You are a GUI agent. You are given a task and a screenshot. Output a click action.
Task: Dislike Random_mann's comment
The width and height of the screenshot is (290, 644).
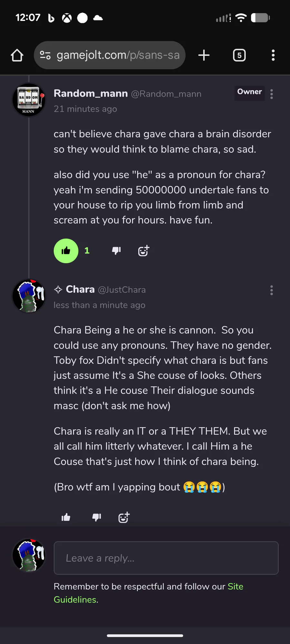click(x=116, y=251)
